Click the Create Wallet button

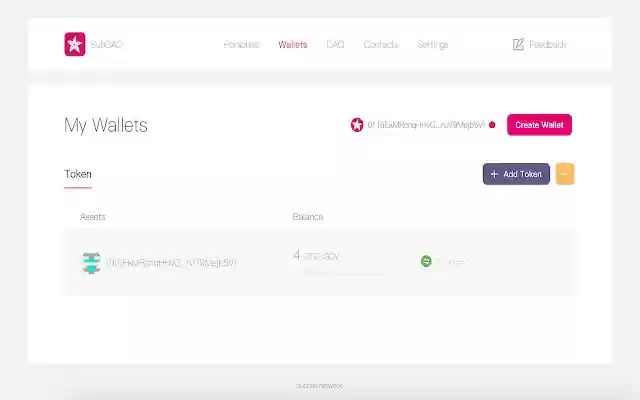tap(539, 125)
